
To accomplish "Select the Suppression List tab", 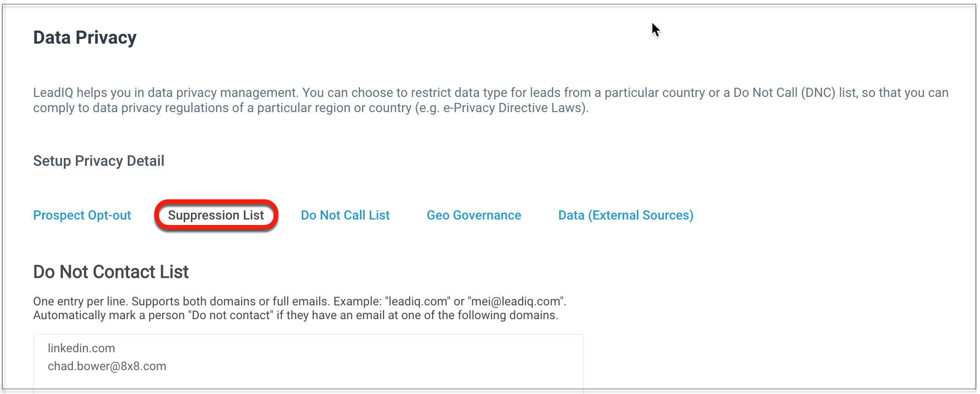I will click(216, 215).
